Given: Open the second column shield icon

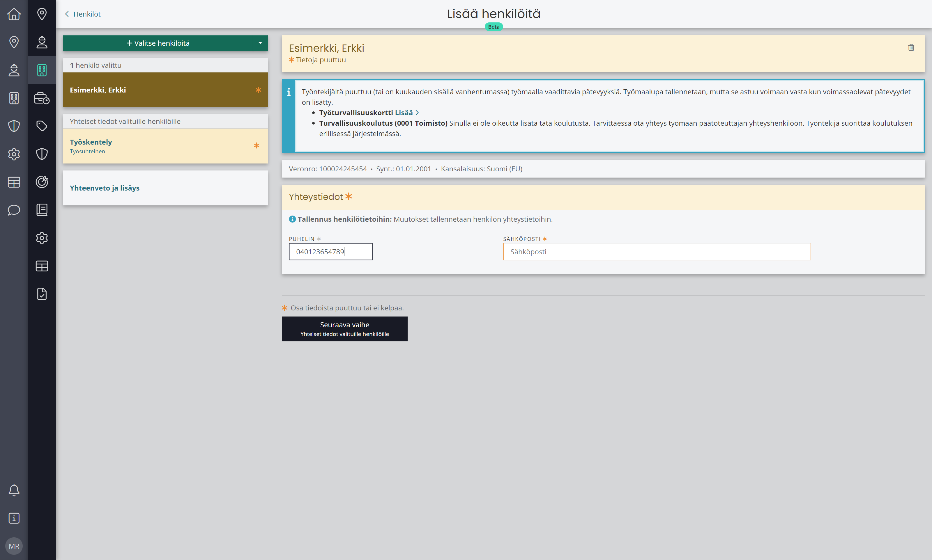Looking at the screenshot, I should click(42, 154).
